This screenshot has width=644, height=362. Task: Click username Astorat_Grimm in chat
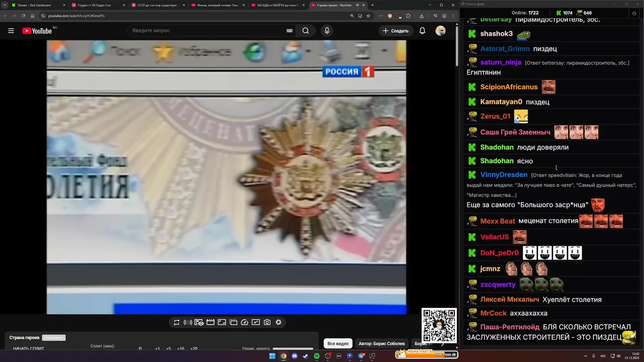pos(505,49)
